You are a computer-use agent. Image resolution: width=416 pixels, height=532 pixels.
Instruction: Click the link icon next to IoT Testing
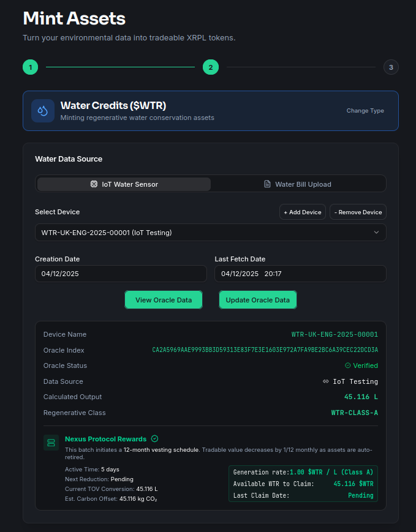point(326,381)
